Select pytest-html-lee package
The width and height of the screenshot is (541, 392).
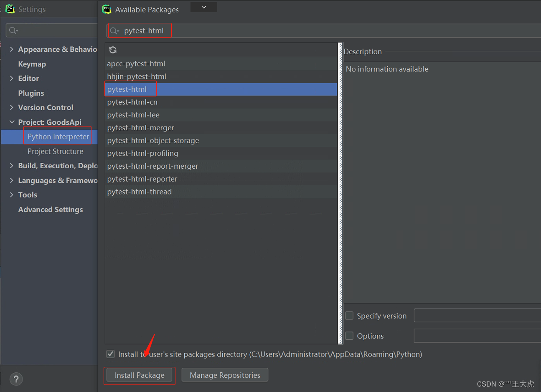221,115
